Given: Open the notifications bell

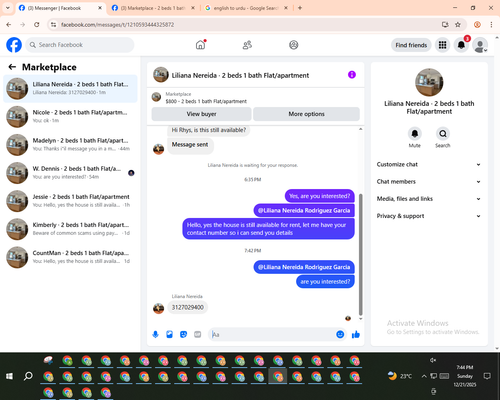Looking at the screenshot, I should (x=461, y=45).
